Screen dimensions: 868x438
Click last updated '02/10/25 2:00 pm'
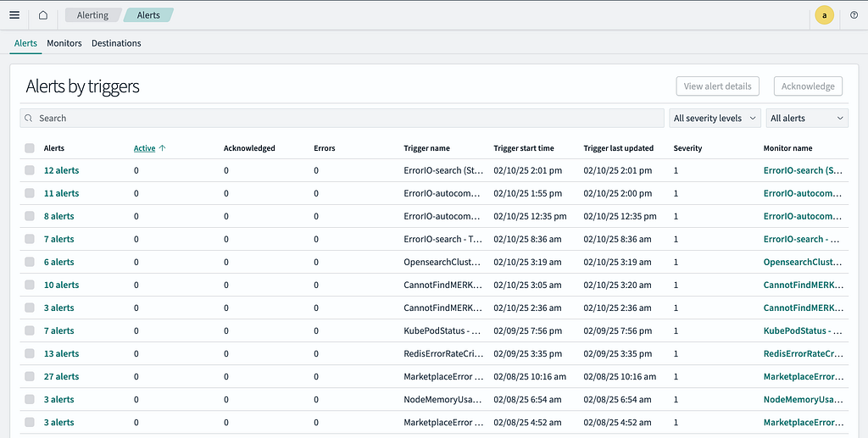tap(618, 193)
